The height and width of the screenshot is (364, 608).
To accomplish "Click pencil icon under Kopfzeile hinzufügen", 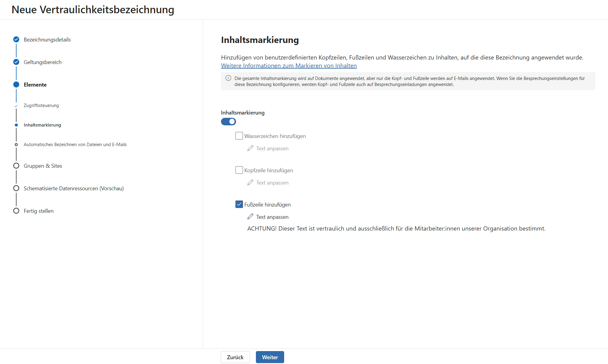I will pos(250,182).
